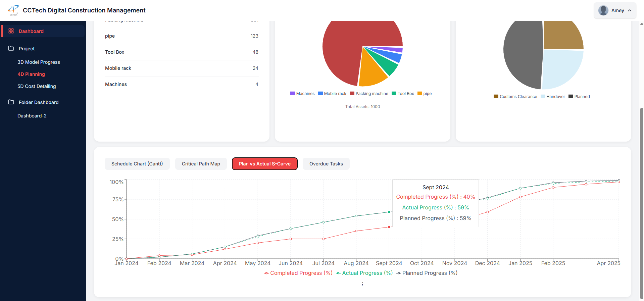Show the Overdue Tasks tab

point(326,164)
